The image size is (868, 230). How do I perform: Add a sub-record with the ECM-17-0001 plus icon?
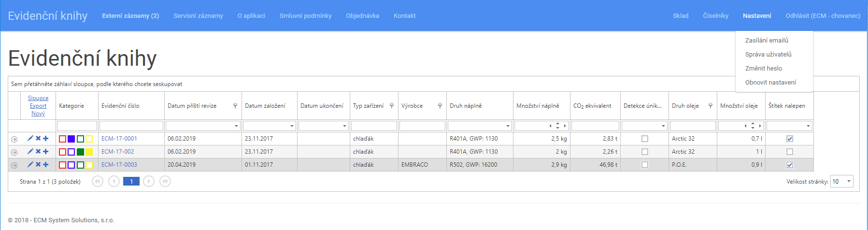pos(46,138)
